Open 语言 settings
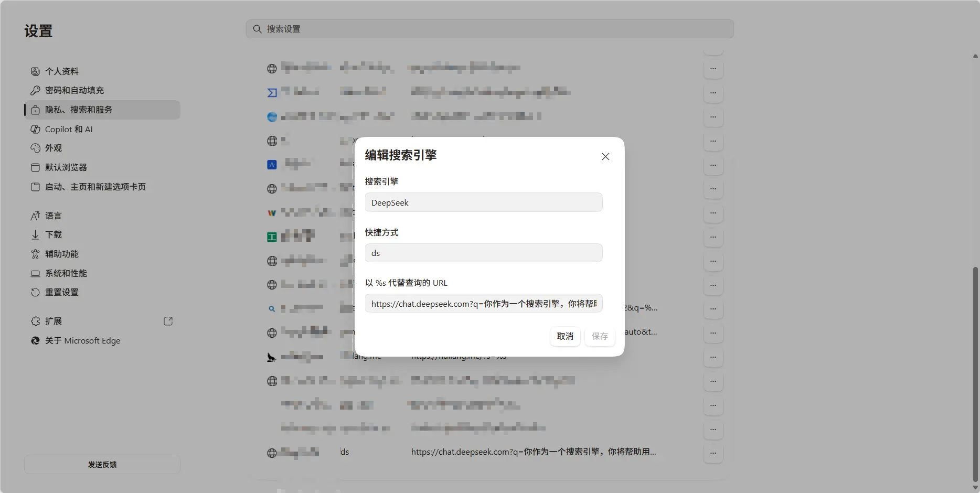 point(102,216)
